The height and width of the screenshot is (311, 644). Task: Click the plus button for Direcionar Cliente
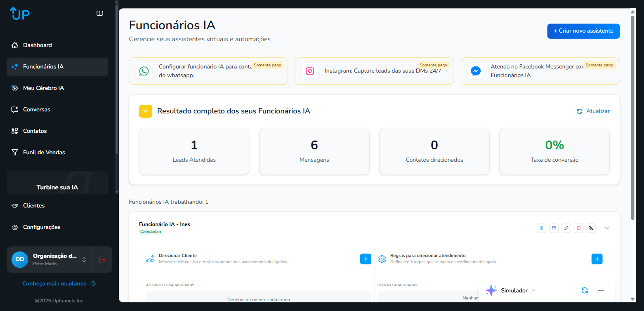[x=366, y=259]
